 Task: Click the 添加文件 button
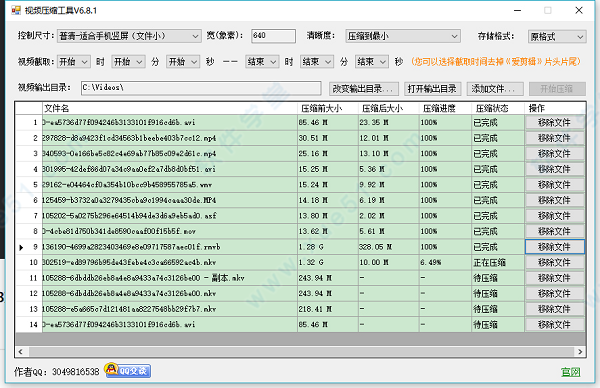[x=495, y=89]
